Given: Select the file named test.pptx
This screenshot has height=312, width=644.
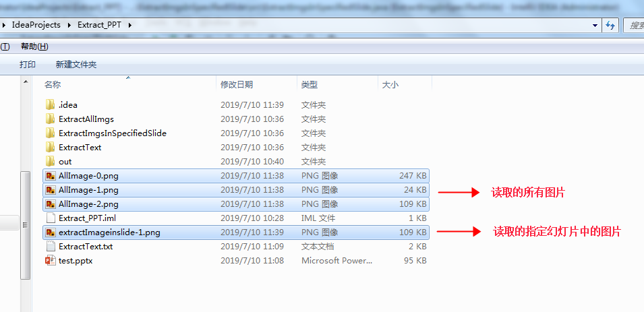Looking at the screenshot, I should coord(76,260).
